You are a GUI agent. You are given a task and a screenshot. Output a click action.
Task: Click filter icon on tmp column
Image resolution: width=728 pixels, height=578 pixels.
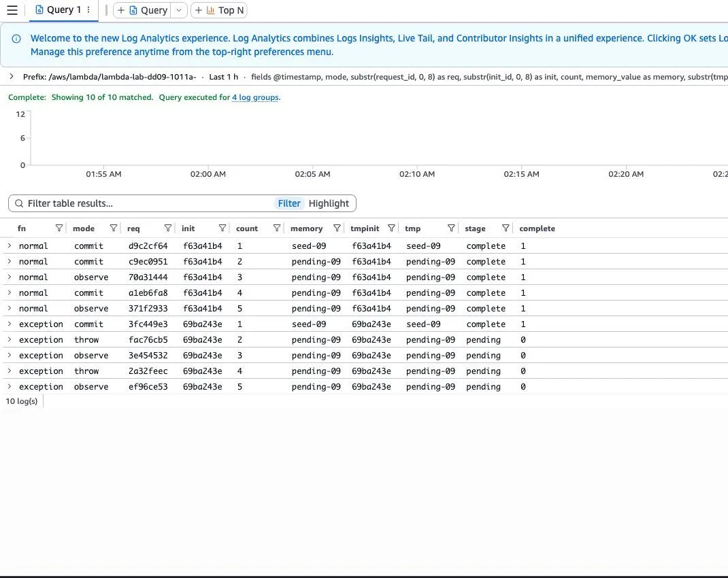[x=451, y=228]
